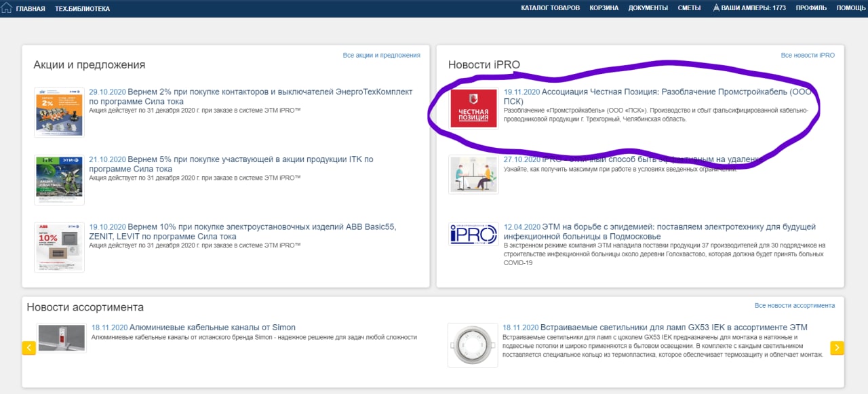Click the GX53 recessed light thumbnail
This screenshot has height=394, width=868.
(x=473, y=345)
